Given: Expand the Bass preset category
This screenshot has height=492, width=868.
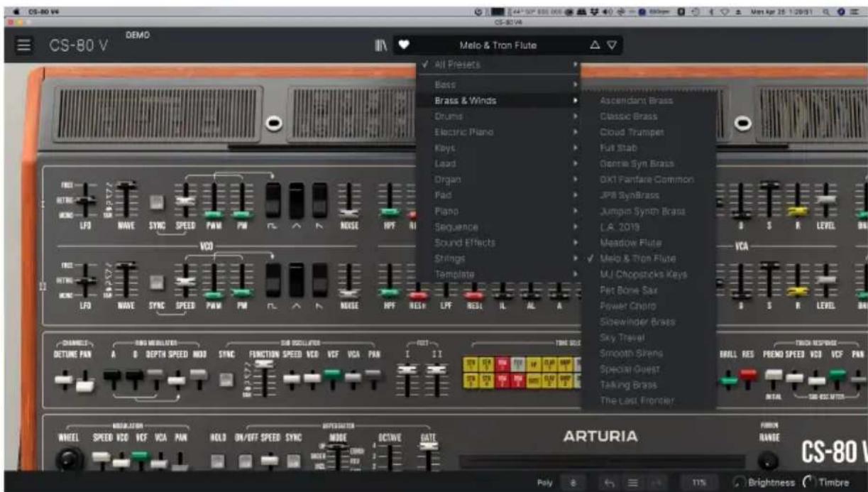Looking at the screenshot, I should (499, 84).
